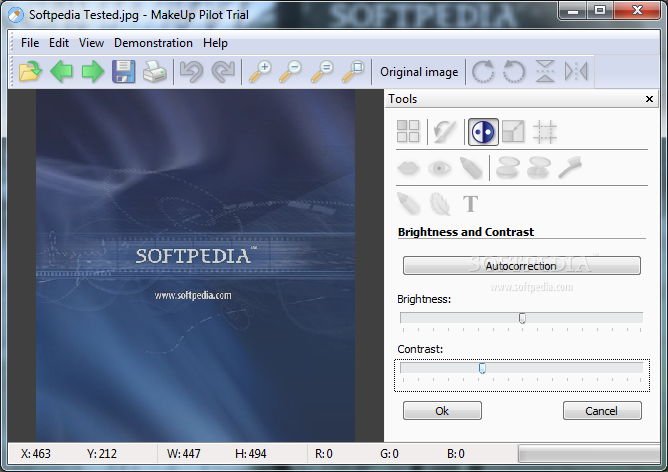This screenshot has height=472, width=668.
Task: Fit image to window with the magnifier
Action: click(353, 72)
